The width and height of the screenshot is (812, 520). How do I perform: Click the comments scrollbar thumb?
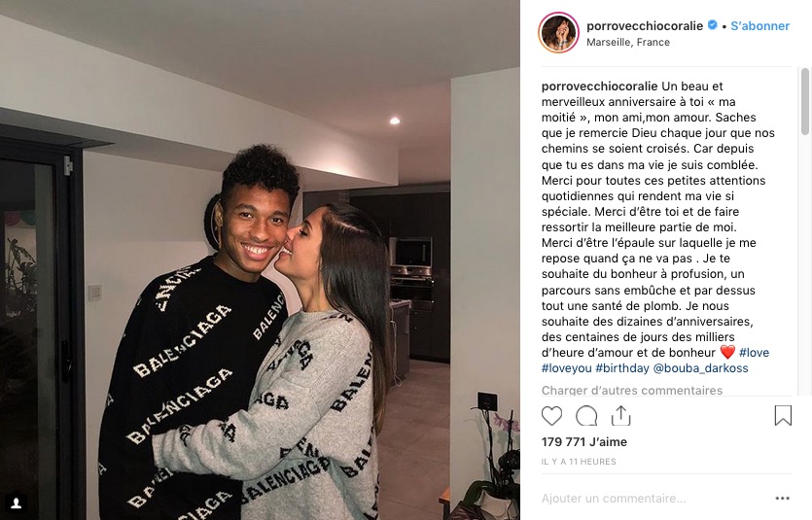tap(805, 101)
